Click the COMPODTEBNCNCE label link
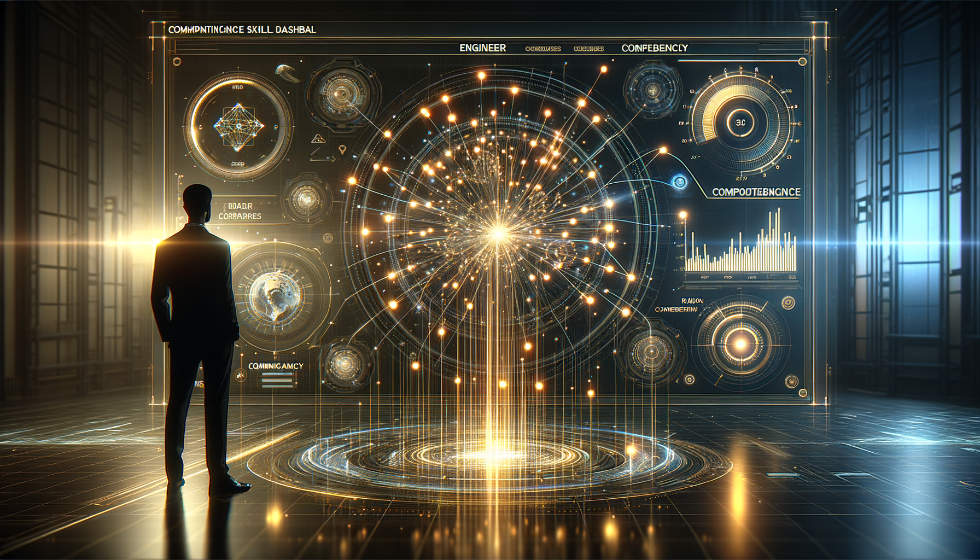This screenshot has width=980, height=560. pyautogui.click(x=756, y=192)
